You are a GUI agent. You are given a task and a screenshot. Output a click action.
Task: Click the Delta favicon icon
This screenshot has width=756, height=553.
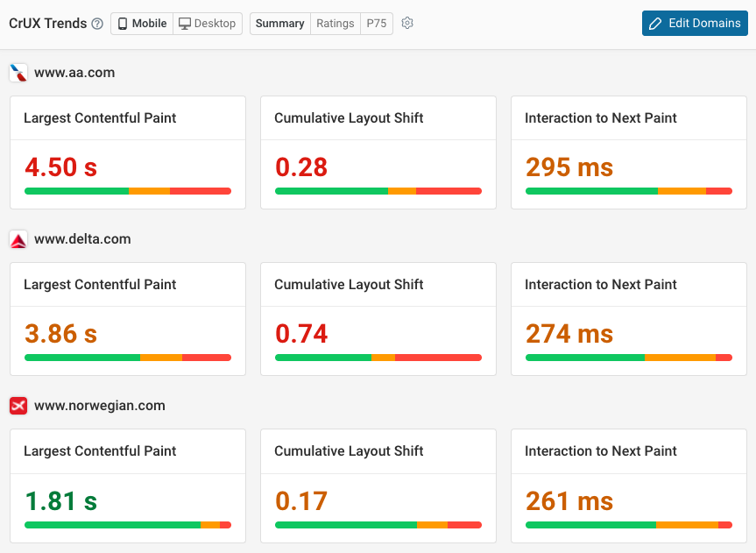tap(18, 239)
